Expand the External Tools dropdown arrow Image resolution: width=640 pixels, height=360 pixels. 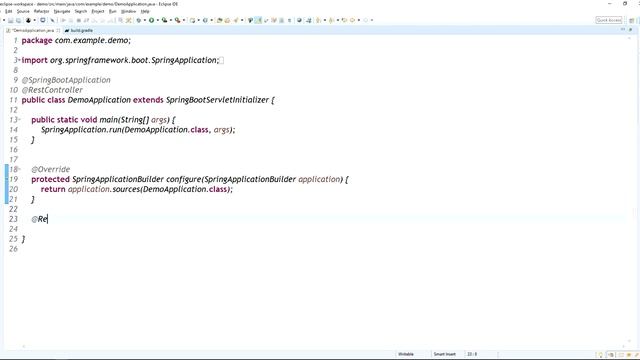184,20
